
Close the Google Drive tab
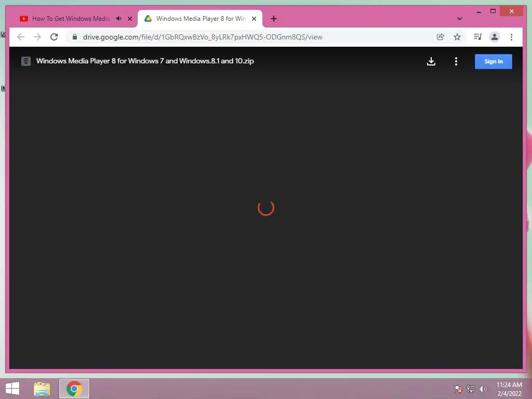pyautogui.click(x=254, y=19)
